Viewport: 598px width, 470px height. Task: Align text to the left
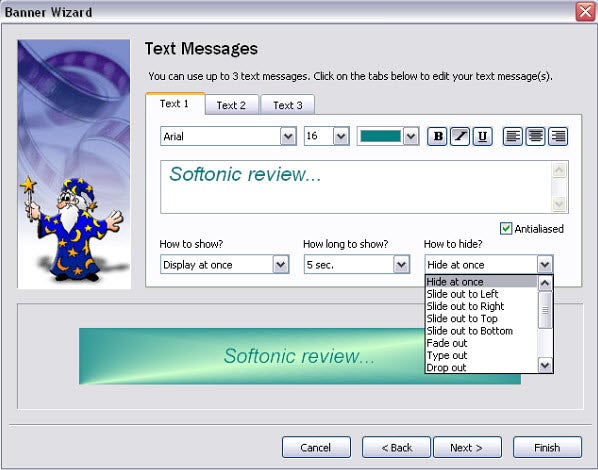pyautogui.click(x=513, y=136)
